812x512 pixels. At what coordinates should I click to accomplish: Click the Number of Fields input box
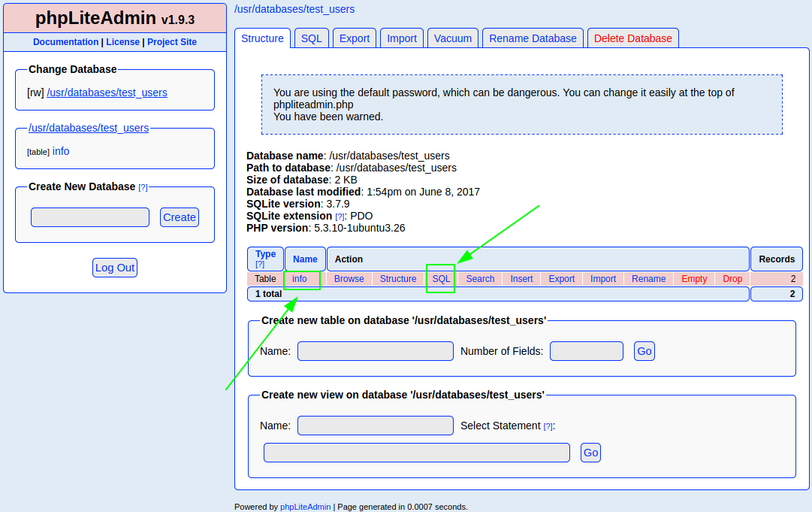click(x=586, y=351)
